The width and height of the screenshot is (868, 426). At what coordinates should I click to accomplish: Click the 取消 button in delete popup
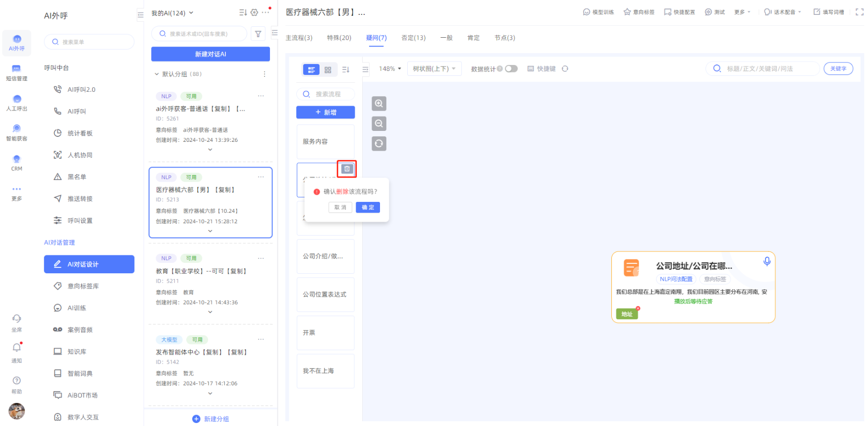340,207
